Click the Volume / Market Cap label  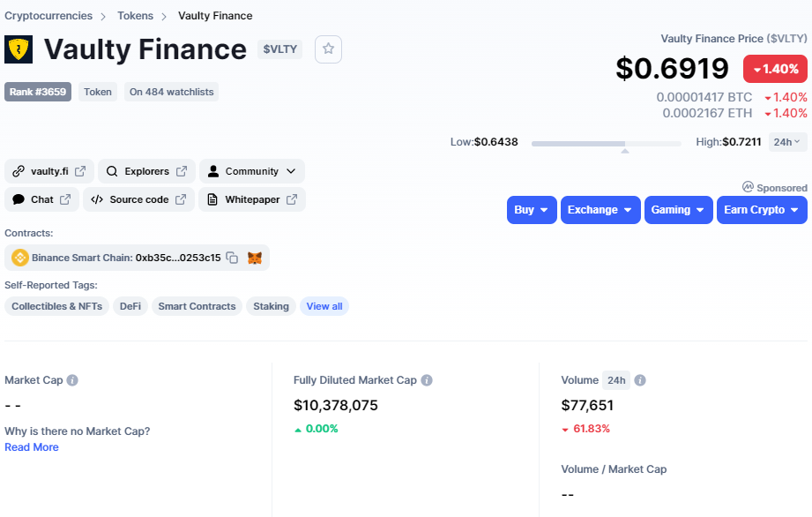[x=614, y=469]
